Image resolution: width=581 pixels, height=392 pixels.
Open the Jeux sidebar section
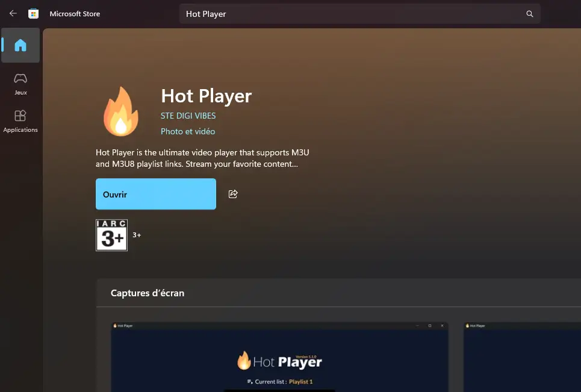click(x=20, y=84)
